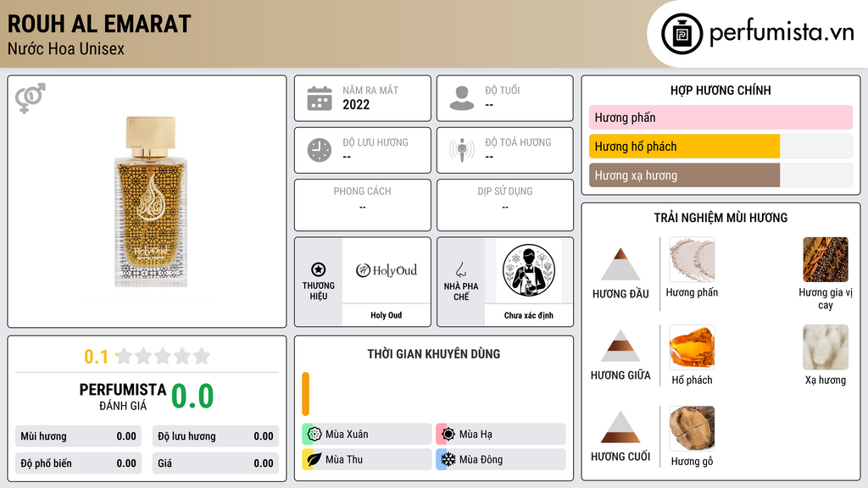Select the Mùa Xuân season chip
The image size is (868, 488).
pos(367,435)
